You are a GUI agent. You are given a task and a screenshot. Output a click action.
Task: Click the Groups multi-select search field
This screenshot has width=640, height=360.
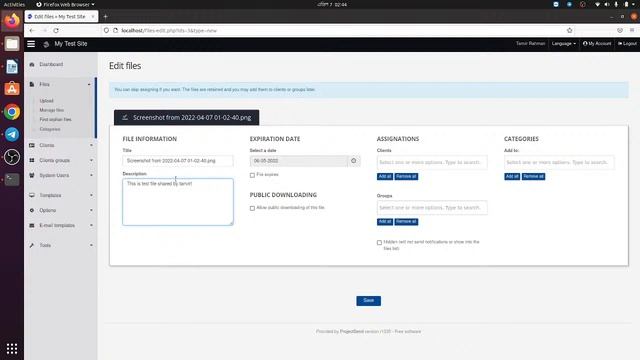[x=432, y=208]
